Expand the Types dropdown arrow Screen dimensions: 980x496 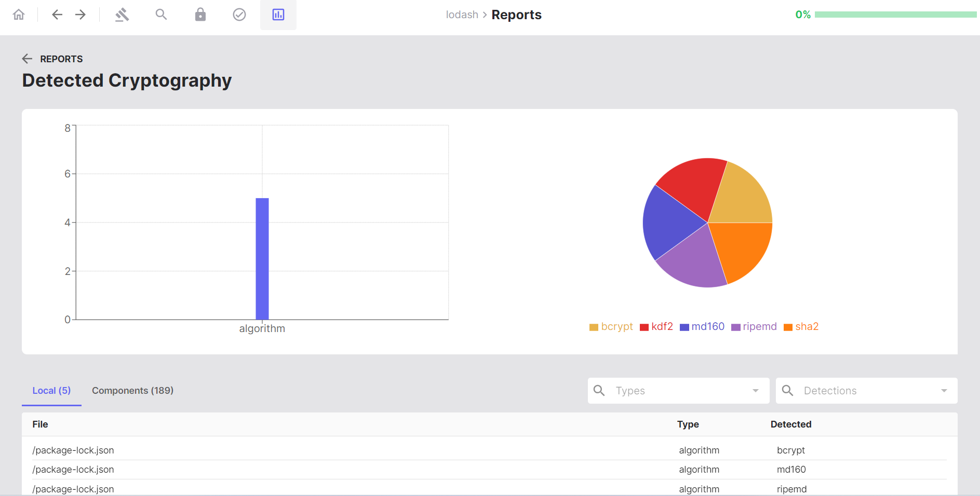pos(756,391)
